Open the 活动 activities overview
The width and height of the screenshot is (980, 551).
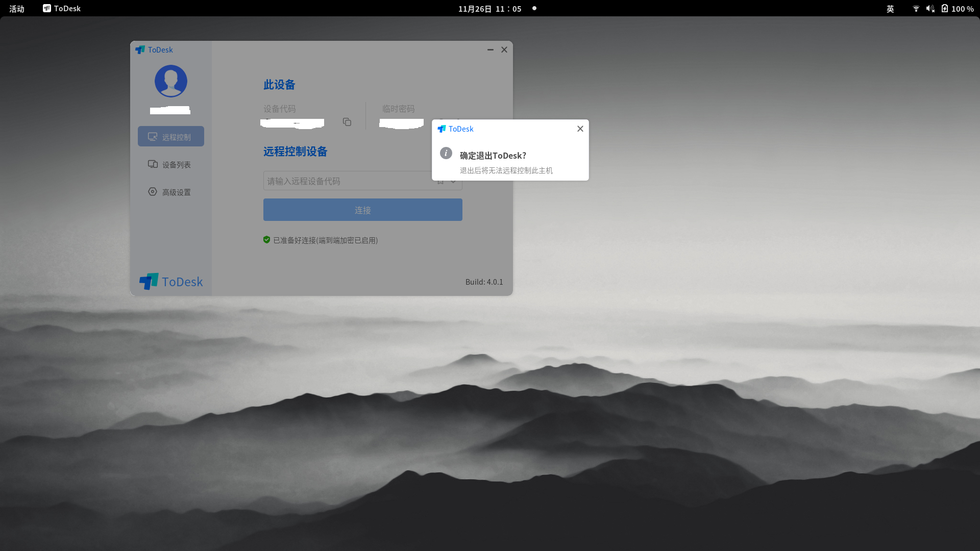point(17,9)
